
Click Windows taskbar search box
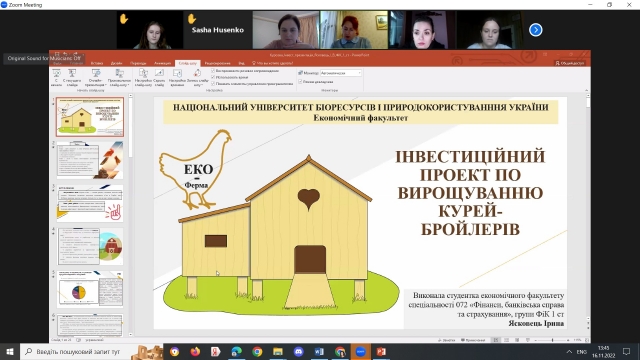pyautogui.click(x=91, y=351)
